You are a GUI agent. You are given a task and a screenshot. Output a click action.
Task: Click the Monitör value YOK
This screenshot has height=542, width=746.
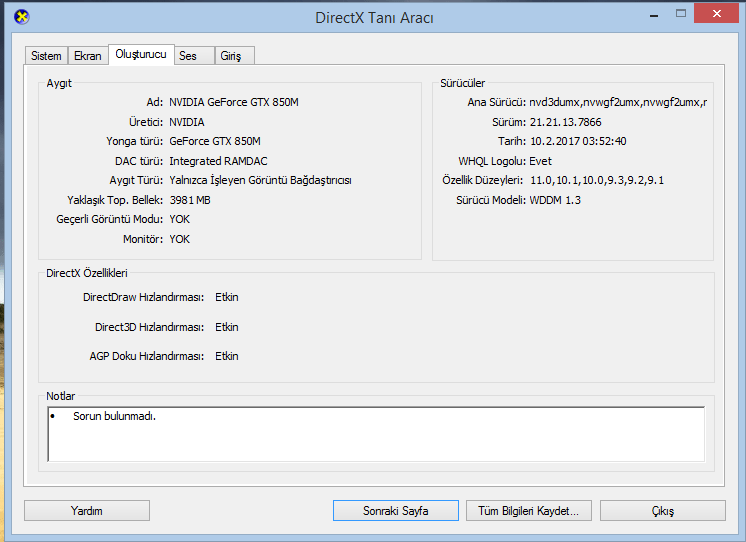179,239
